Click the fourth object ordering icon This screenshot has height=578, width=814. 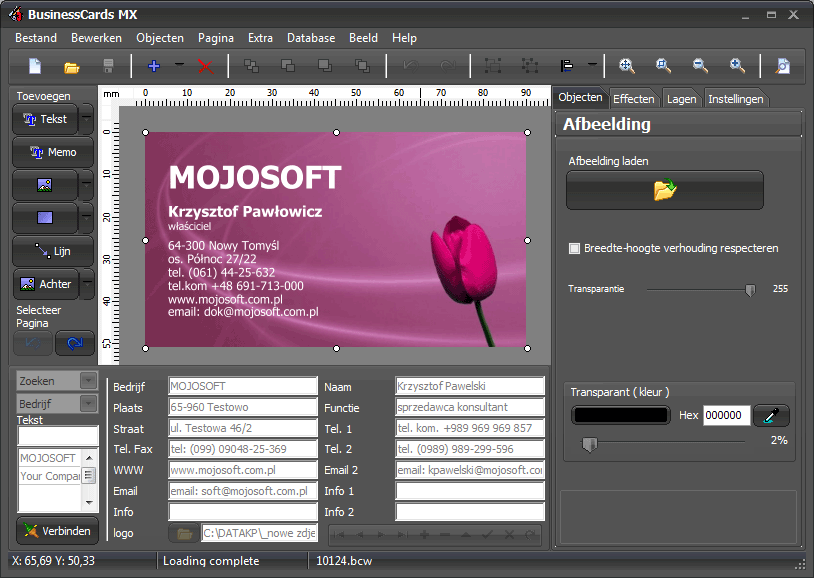[x=362, y=65]
